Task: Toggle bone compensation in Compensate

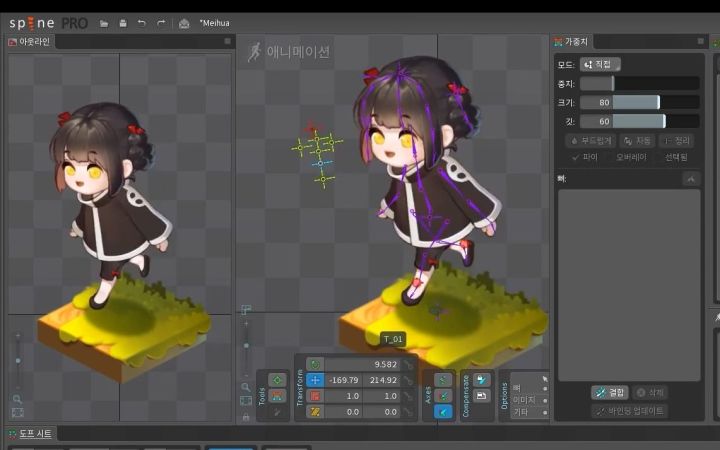Action: 481,380
